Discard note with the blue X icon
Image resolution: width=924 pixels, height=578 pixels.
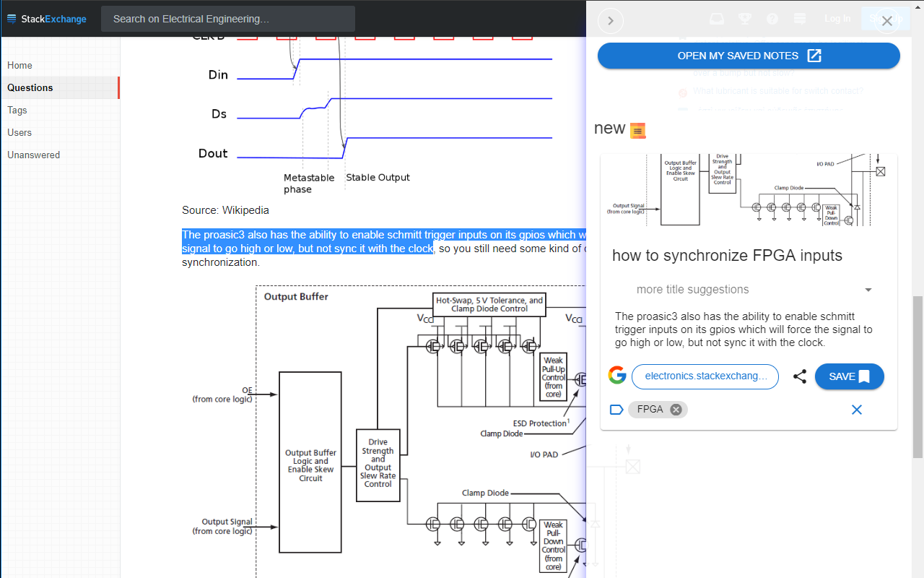click(857, 410)
